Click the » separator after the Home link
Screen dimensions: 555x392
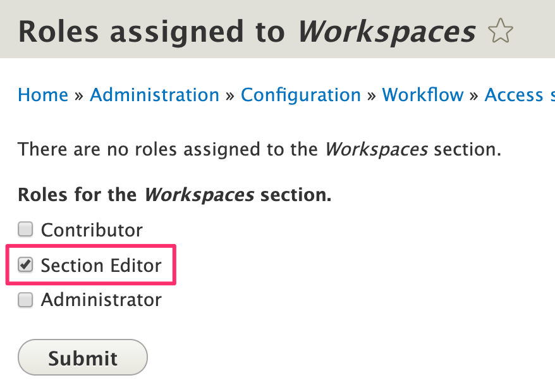coord(79,95)
